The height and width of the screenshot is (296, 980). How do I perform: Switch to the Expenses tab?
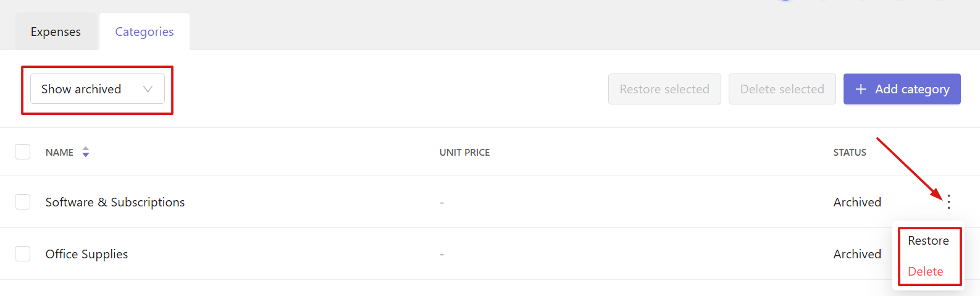pos(56,32)
